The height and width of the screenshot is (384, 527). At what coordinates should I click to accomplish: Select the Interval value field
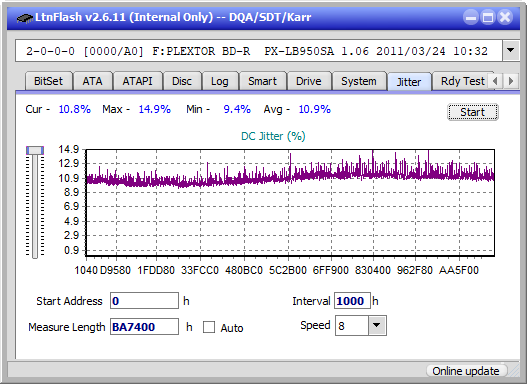352,301
